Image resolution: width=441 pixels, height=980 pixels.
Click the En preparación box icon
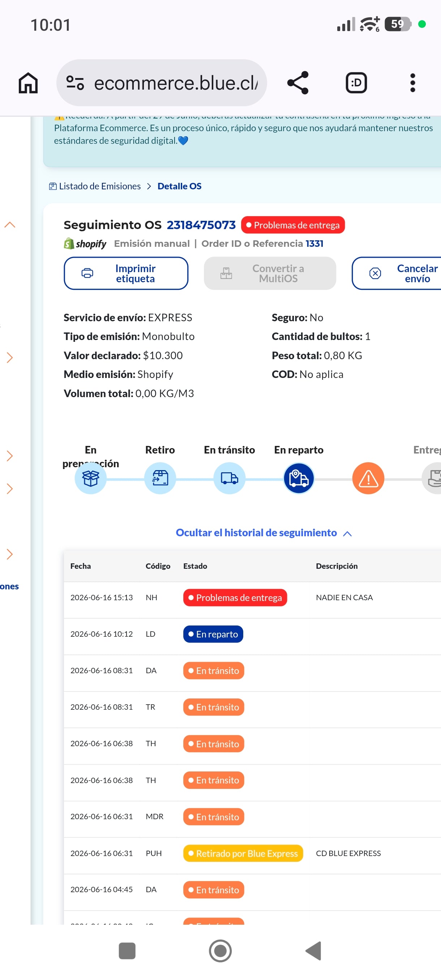tap(91, 478)
